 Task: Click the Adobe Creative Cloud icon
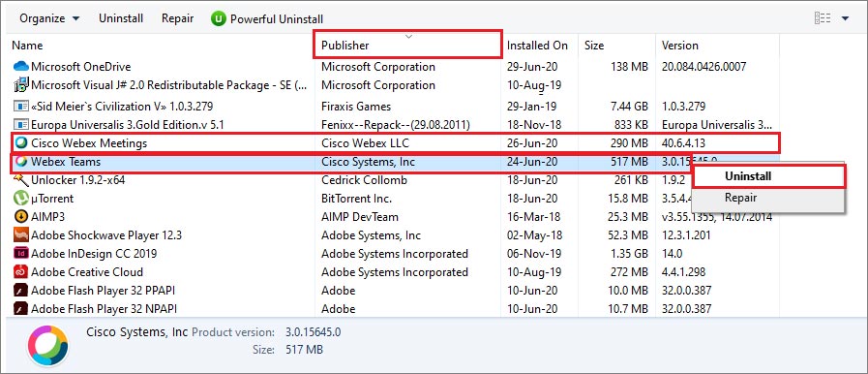click(21, 271)
